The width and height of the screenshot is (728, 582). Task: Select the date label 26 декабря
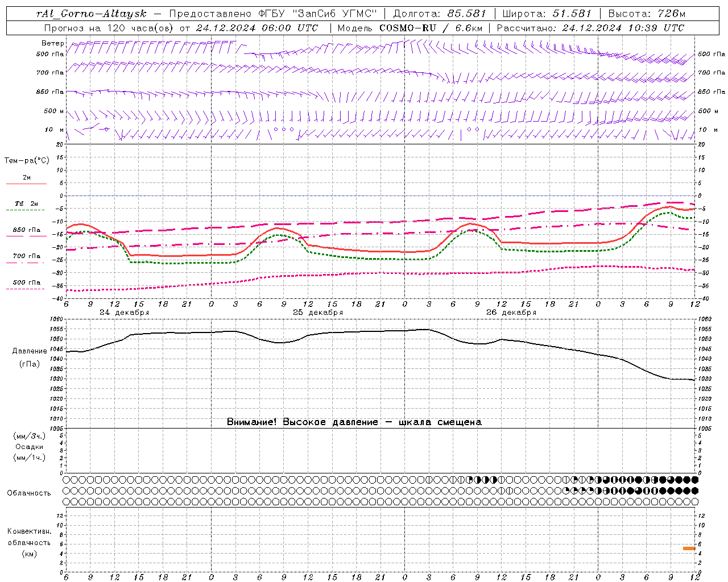[x=511, y=313]
